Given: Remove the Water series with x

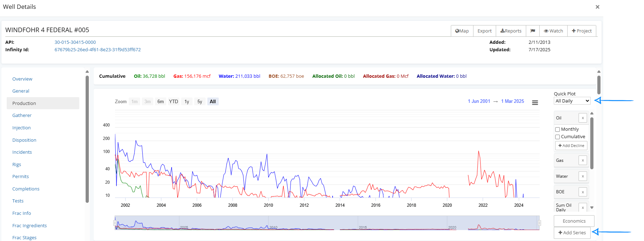Looking at the screenshot, I should coord(582,176).
